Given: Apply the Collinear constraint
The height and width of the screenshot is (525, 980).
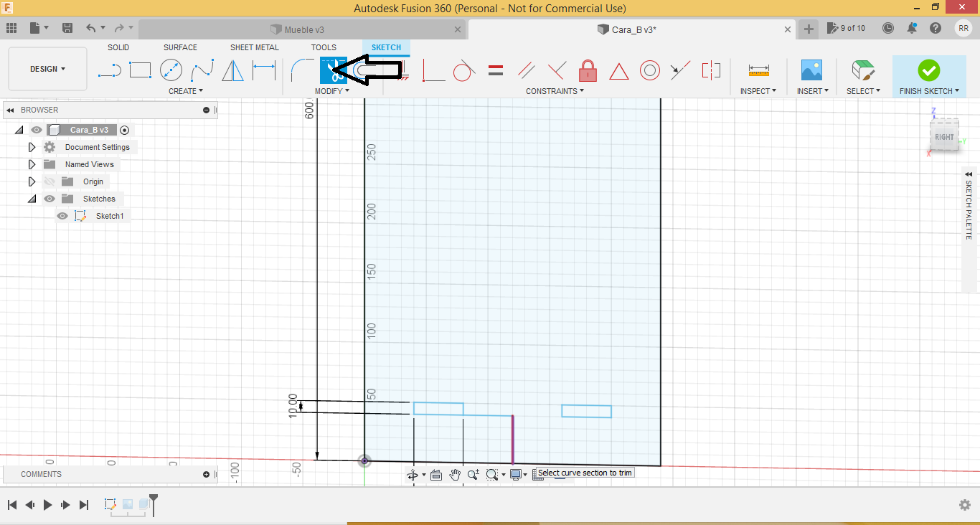Looking at the screenshot, I should (x=680, y=70).
